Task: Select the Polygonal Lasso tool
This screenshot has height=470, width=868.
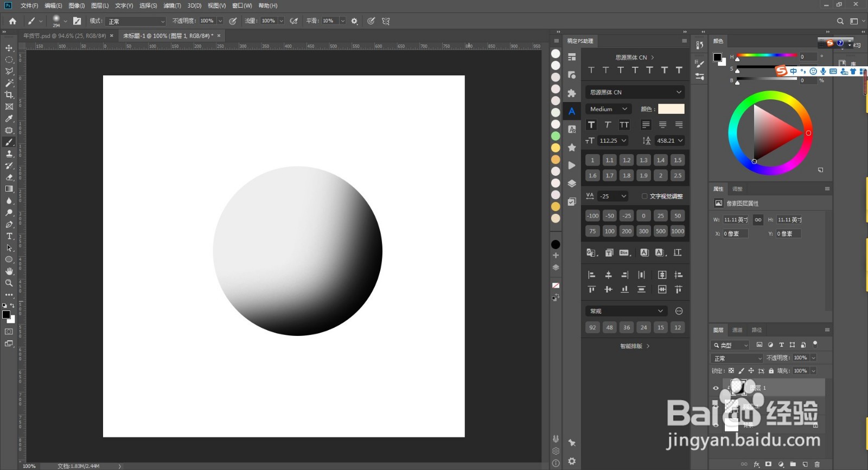Action: [9, 71]
